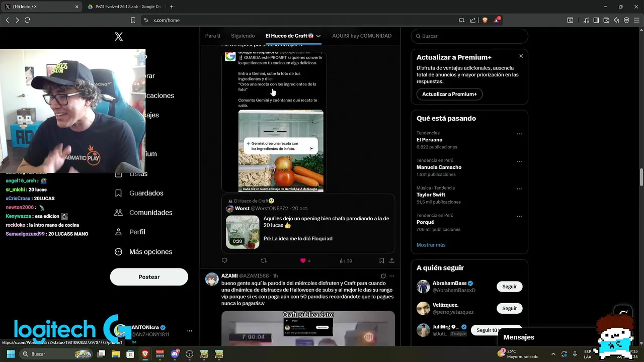
Task: Open Windows Start menu
Action: (11, 354)
